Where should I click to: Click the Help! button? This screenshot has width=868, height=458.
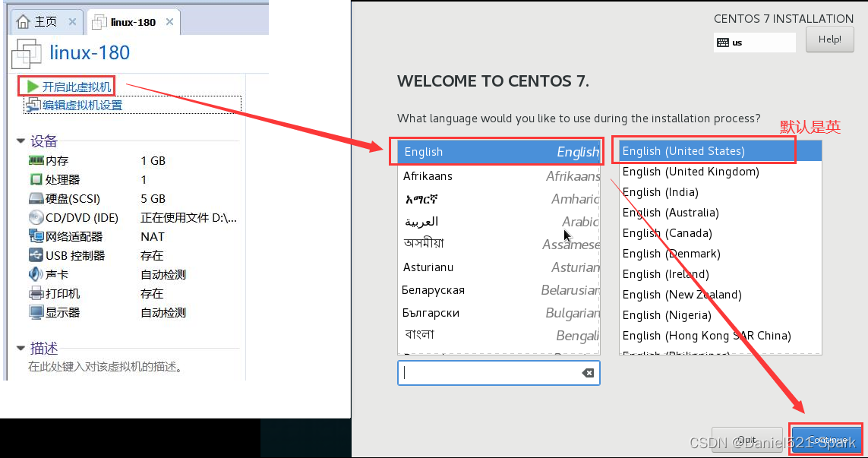click(829, 39)
